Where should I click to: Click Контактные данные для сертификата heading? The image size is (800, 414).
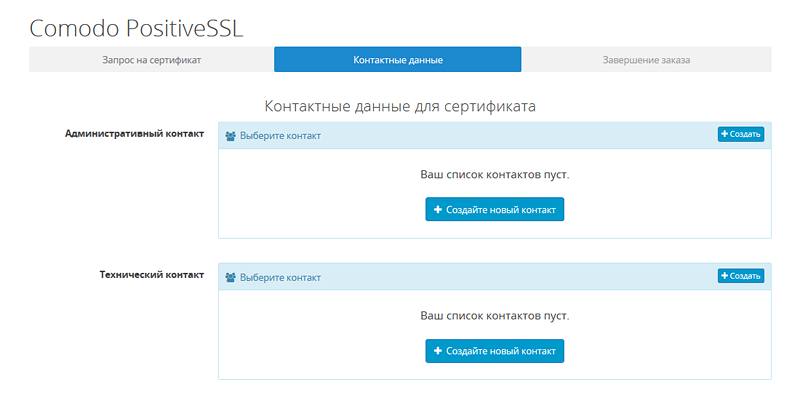(x=400, y=106)
